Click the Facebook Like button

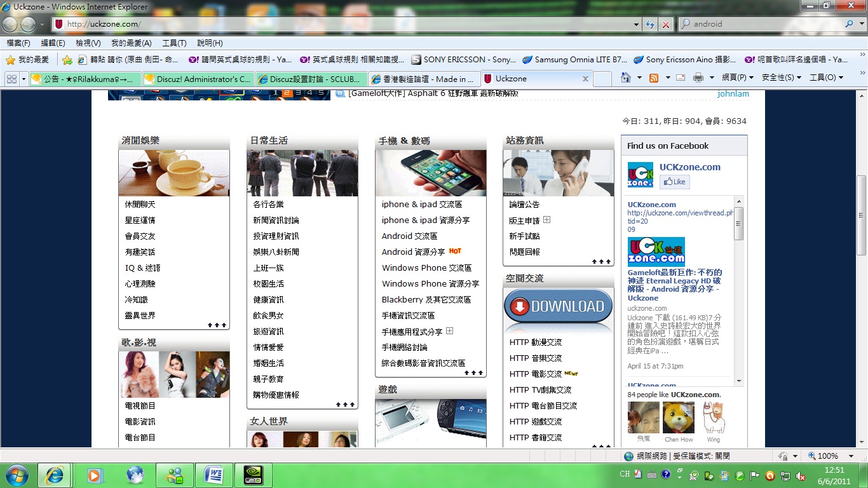point(674,182)
